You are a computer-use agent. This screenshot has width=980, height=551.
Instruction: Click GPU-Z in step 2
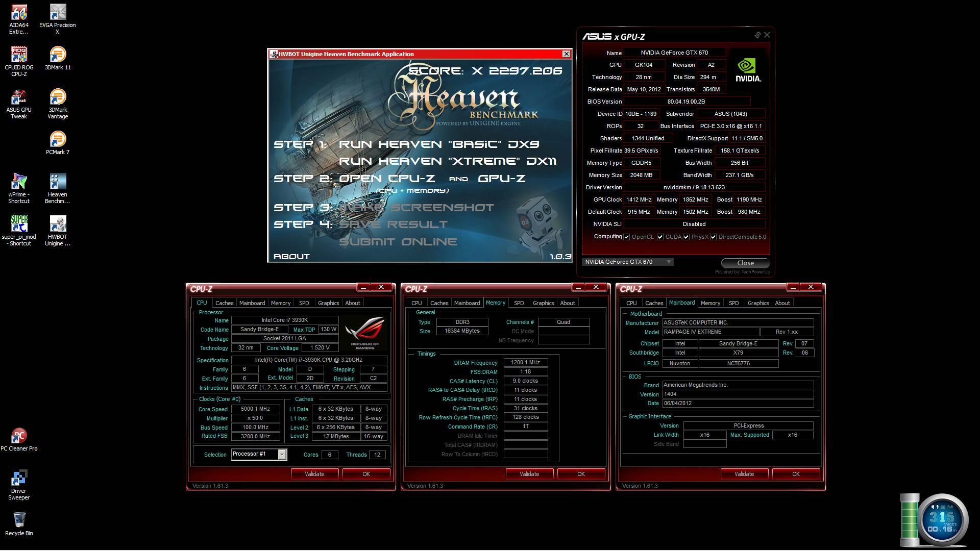pyautogui.click(x=502, y=178)
